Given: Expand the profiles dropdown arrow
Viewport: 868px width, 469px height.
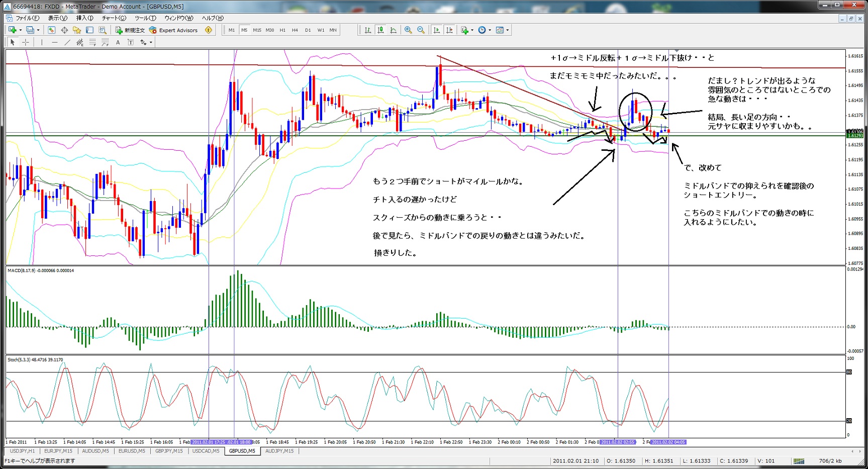Looking at the screenshot, I should point(38,30).
